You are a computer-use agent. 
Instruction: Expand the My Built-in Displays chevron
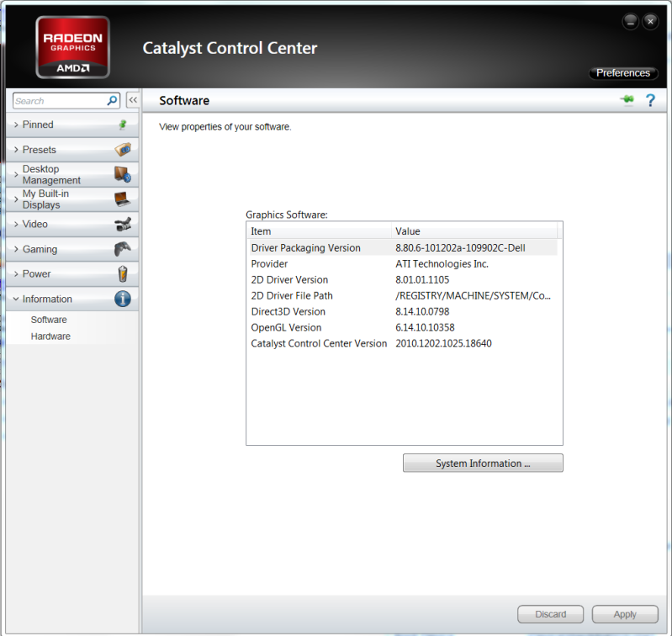16,199
